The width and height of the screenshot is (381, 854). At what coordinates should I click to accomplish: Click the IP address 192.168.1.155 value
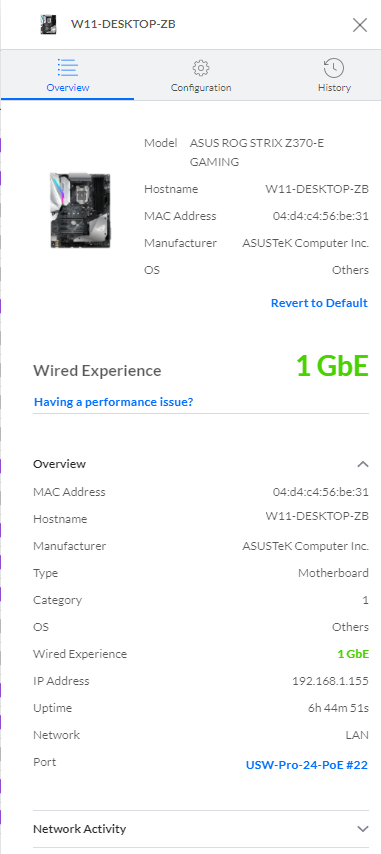tap(330, 681)
